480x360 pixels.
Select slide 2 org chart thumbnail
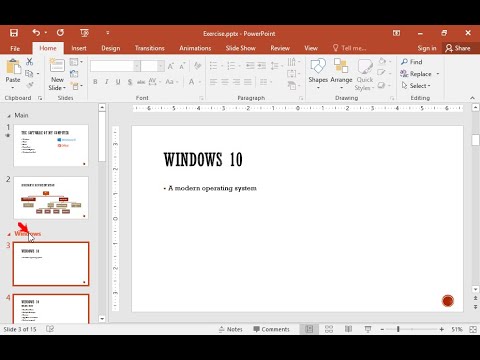[51, 198]
